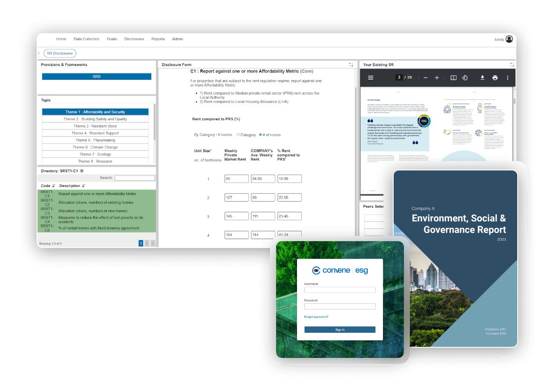Select Theme 8 : Resource
The width and height of the screenshot is (553, 392).
pos(95,161)
